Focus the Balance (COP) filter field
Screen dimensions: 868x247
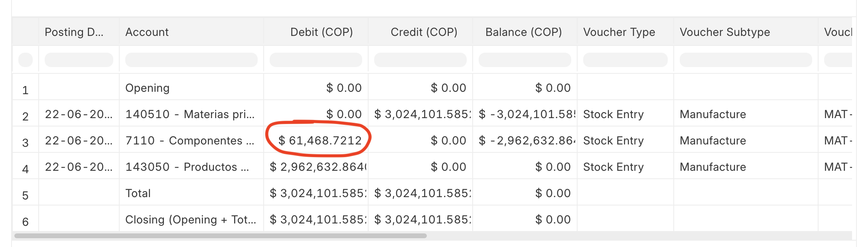pyautogui.click(x=525, y=60)
